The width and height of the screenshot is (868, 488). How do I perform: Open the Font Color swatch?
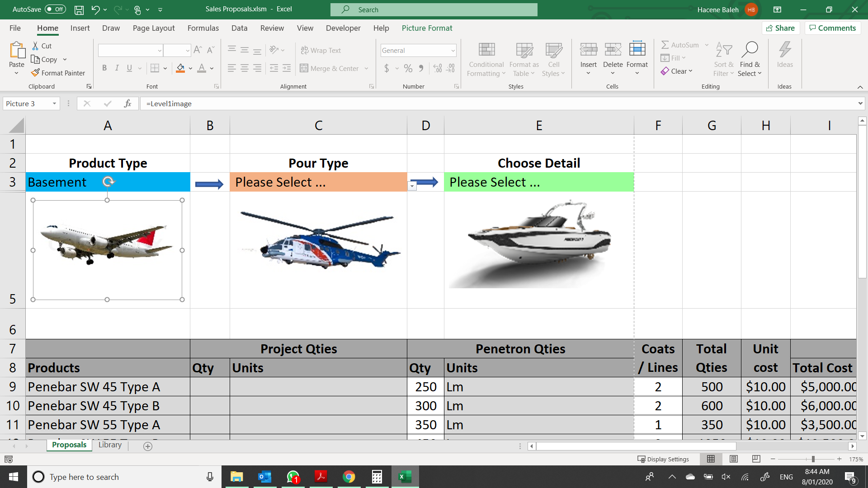[x=202, y=68]
